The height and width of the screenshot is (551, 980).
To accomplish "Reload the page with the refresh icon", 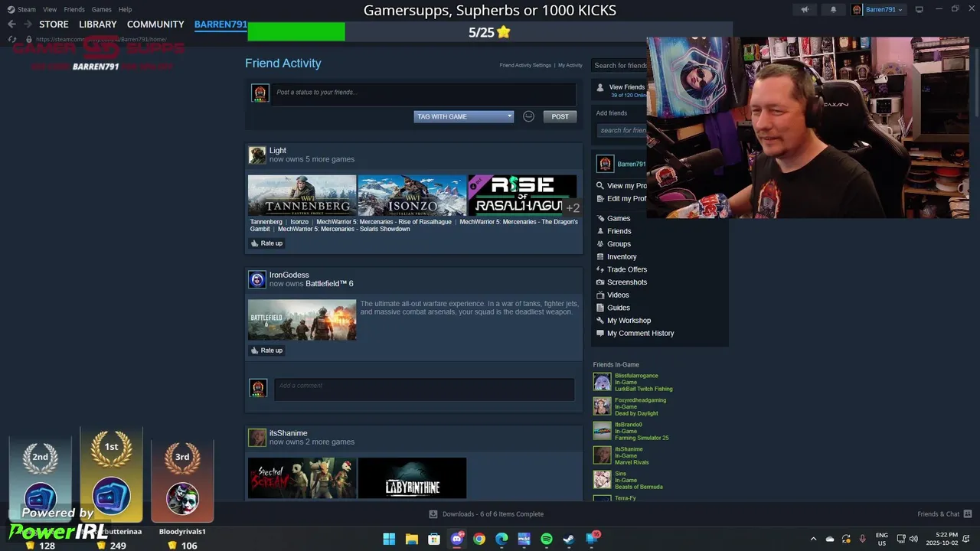I will click(x=11, y=39).
